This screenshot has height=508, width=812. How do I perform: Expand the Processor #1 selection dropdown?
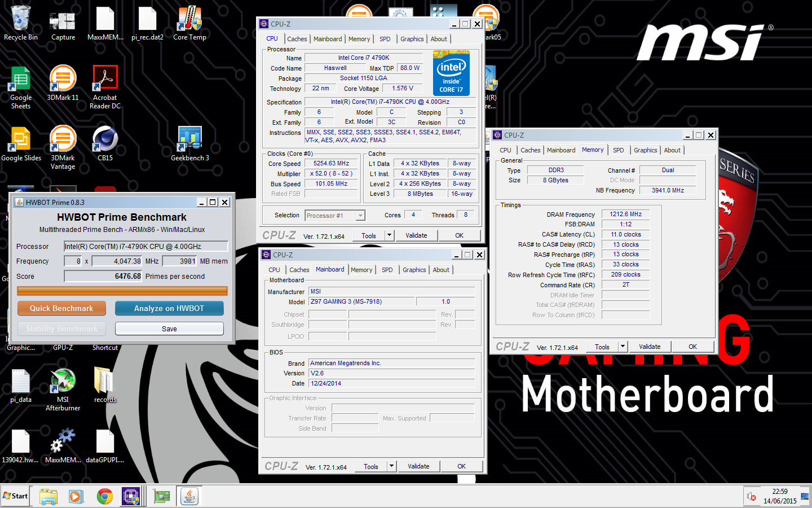pyautogui.click(x=360, y=216)
